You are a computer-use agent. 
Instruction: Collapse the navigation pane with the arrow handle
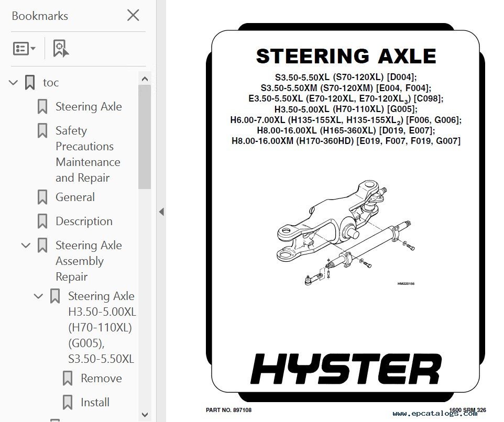click(x=161, y=212)
